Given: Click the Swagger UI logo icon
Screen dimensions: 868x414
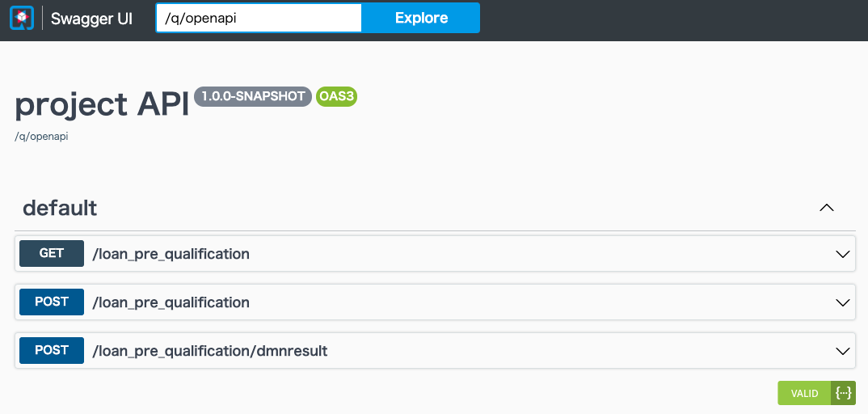Looking at the screenshot, I should tap(22, 19).
